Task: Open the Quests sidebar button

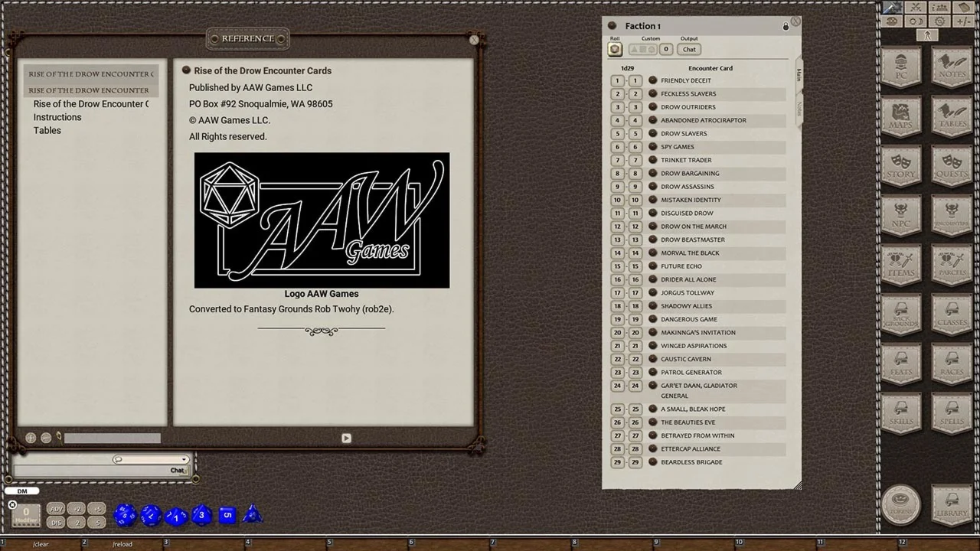Action: coord(952,165)
